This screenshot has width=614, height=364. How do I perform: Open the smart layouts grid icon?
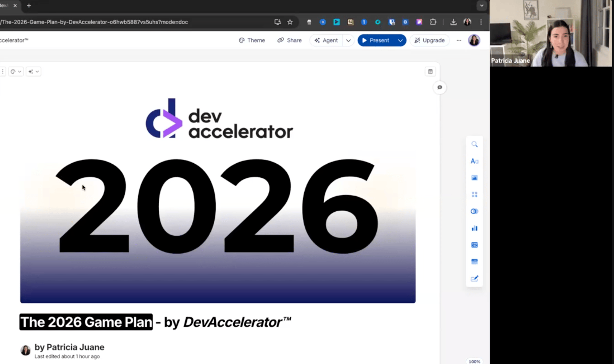tap(474, 195)
